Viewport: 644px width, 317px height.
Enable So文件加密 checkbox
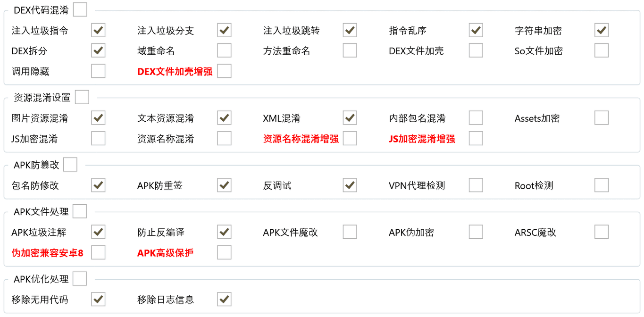pos(602,50)
